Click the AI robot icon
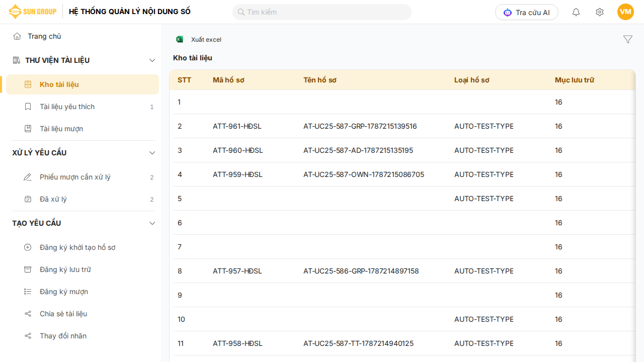The image size is (644, 362). (x=508, y=12)
